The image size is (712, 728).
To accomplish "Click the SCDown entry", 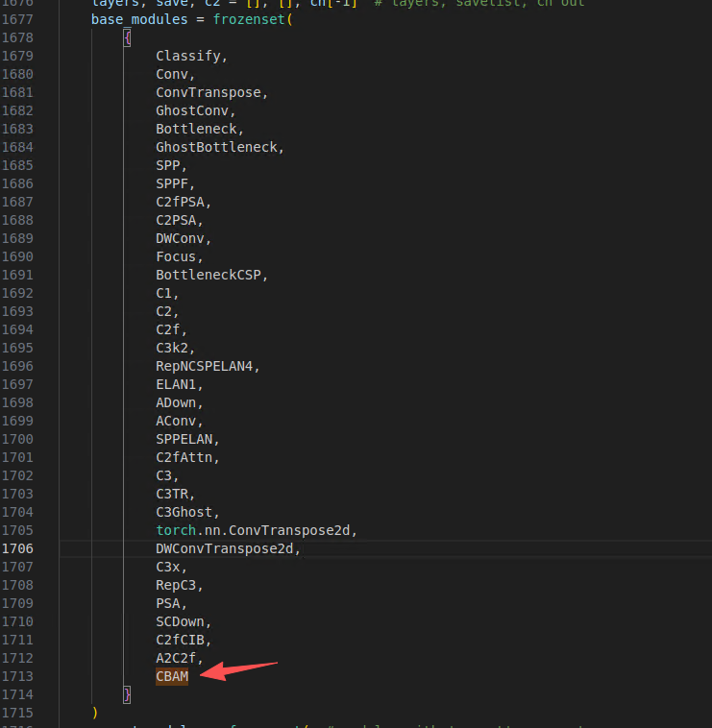I will click(x=181, y=621).
